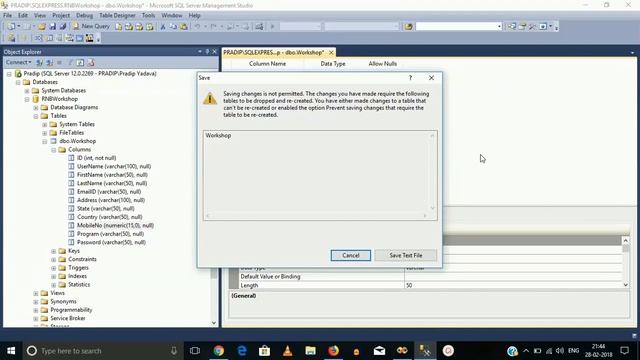Click the New Project icon at toolbar start
Screen dimensions: 640x360
point(11,27)
